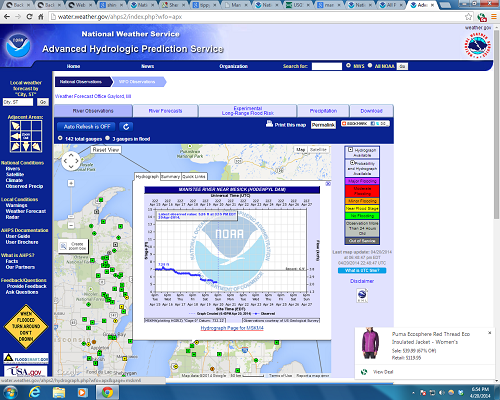
Task: Open Experimental Long-Range Flood Risk tab
Action: (248, 111)
